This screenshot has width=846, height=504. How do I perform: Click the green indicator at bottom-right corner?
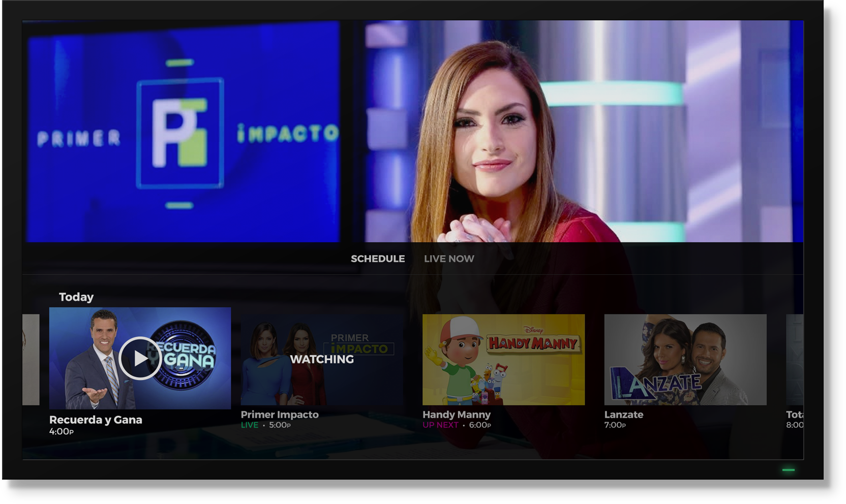pos(788,470)
